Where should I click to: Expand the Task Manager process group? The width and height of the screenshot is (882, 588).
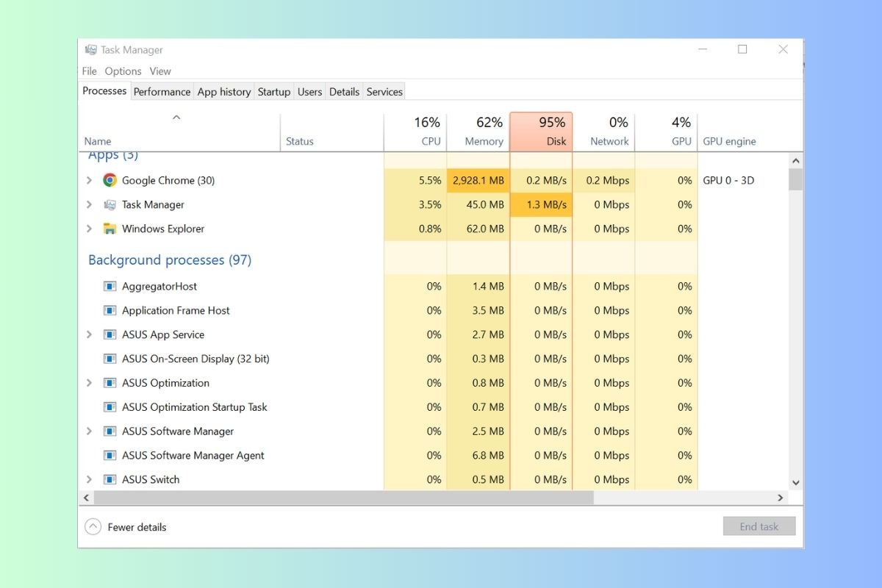[89, 204]
